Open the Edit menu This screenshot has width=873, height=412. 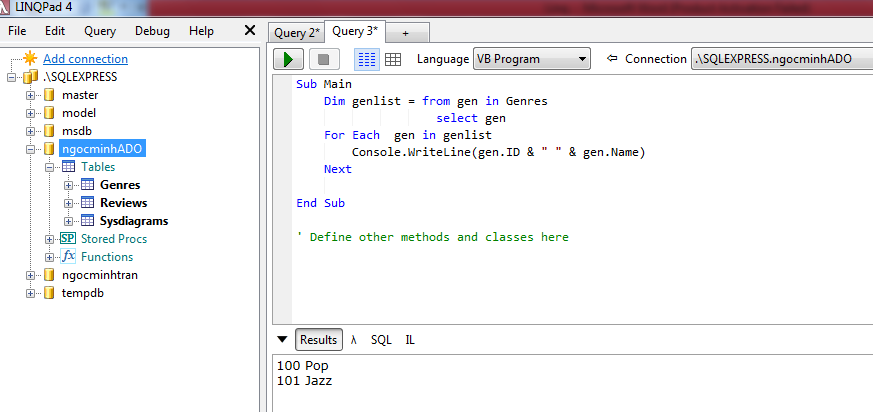[55, 31]
